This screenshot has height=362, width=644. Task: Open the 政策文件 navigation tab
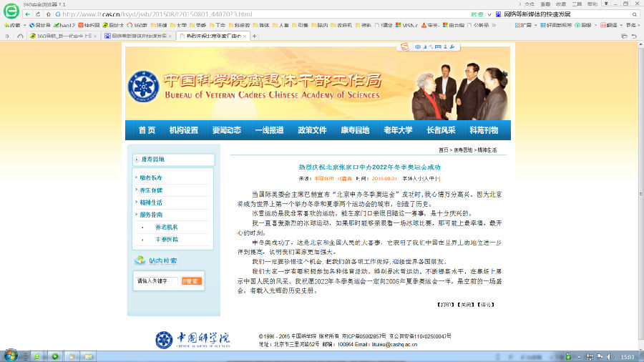pyautogui.click(x=312, y=130)
